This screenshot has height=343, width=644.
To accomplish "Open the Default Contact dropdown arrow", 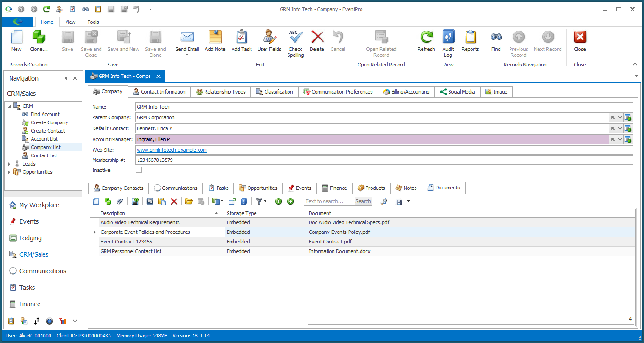I will (620, 128).
